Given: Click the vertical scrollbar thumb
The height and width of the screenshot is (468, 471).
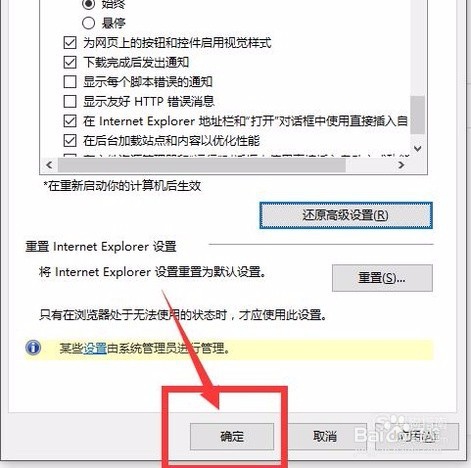Looking at the screenshot, I should pyautogui.click(x=418, y=115).
